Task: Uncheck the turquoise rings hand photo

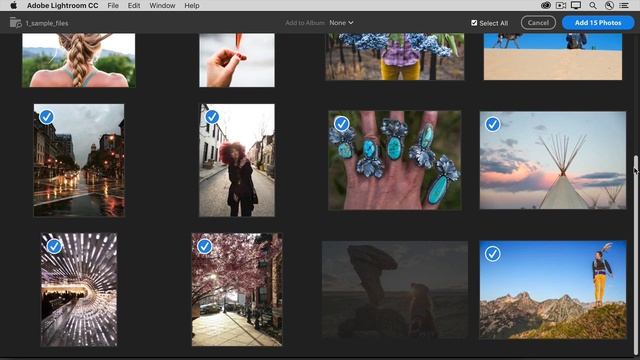Action: [x=342, y=124]
